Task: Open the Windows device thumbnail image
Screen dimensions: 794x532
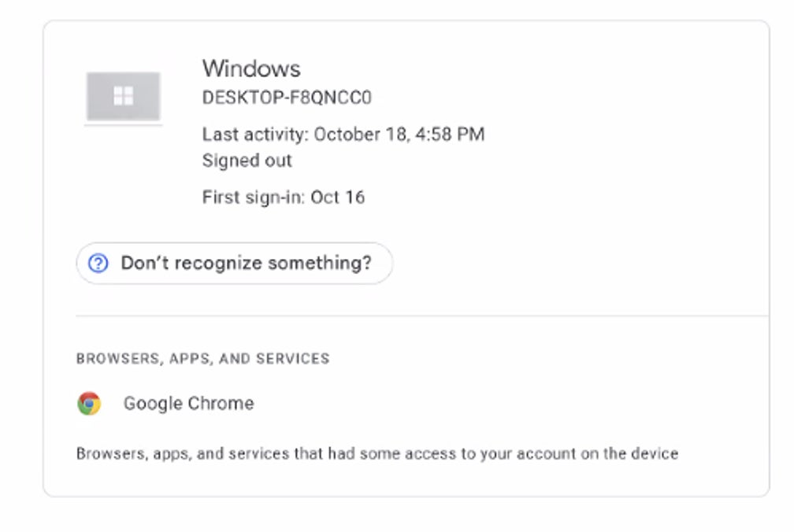Action: point(122,97)
